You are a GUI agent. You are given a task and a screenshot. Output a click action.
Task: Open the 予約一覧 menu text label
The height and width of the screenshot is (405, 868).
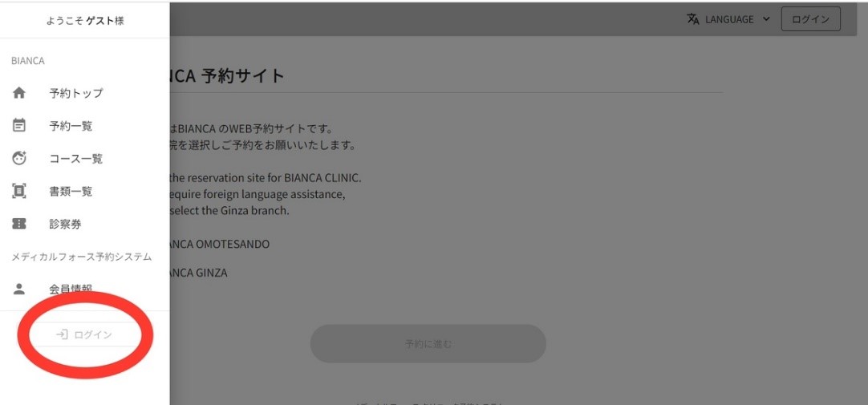tap(71, 126)
